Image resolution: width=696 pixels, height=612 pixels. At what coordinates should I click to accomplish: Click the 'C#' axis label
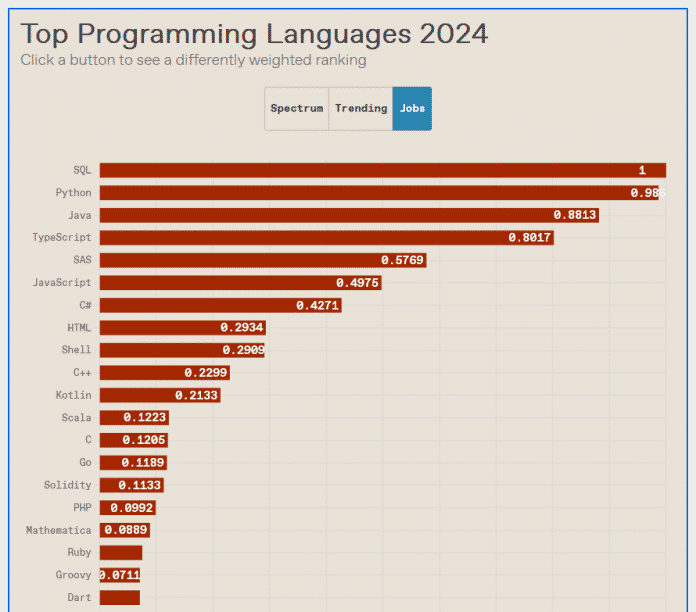point(85,305)
